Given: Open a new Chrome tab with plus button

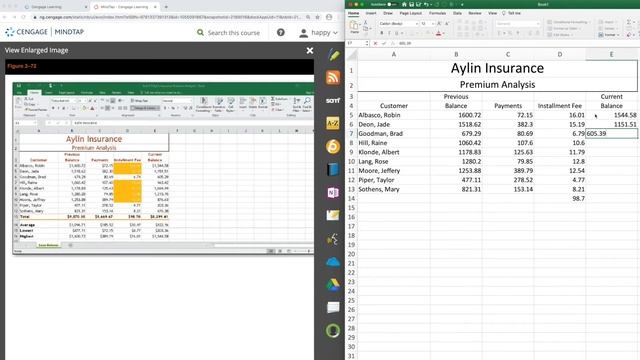Looking at the screenshot, I should (x=166, y=7).
